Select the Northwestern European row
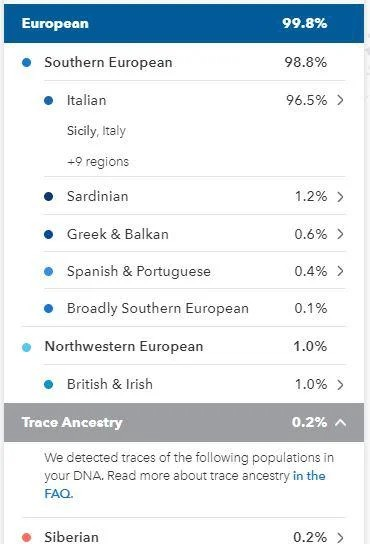Image resolution: width=370 pixels, height=544 pixels. 184,346
